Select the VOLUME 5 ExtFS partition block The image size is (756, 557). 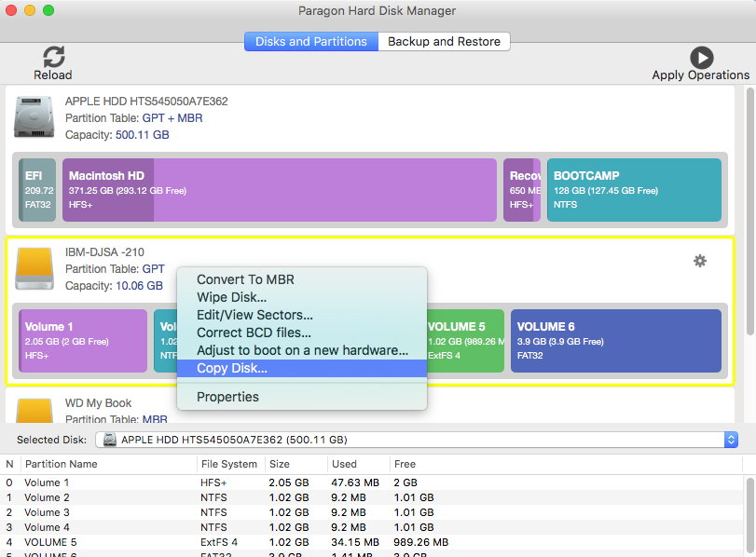click(466, 341)
